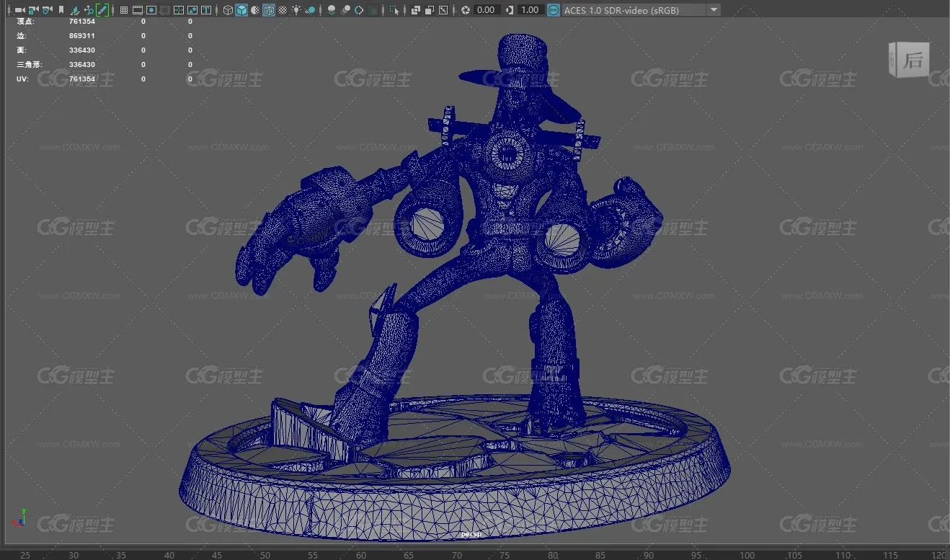
Task: Click the Motion Blur icon
Action: coord(345,10)
